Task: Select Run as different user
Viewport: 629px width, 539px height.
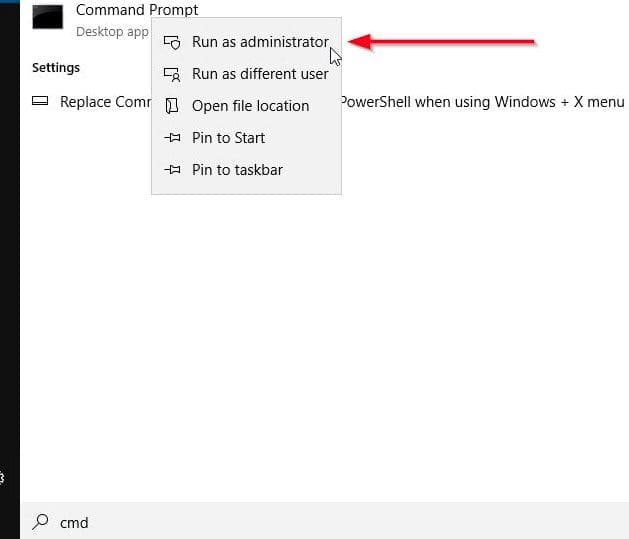Action: coord(259,74)
